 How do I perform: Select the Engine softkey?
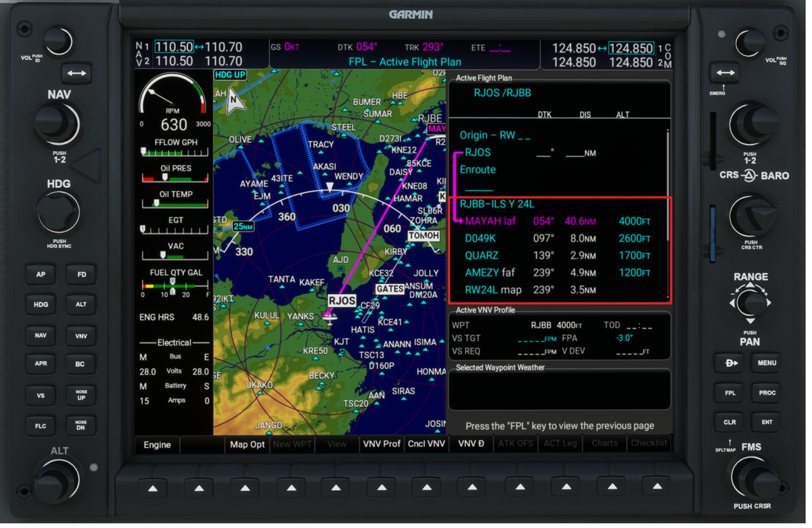[156, 445]
